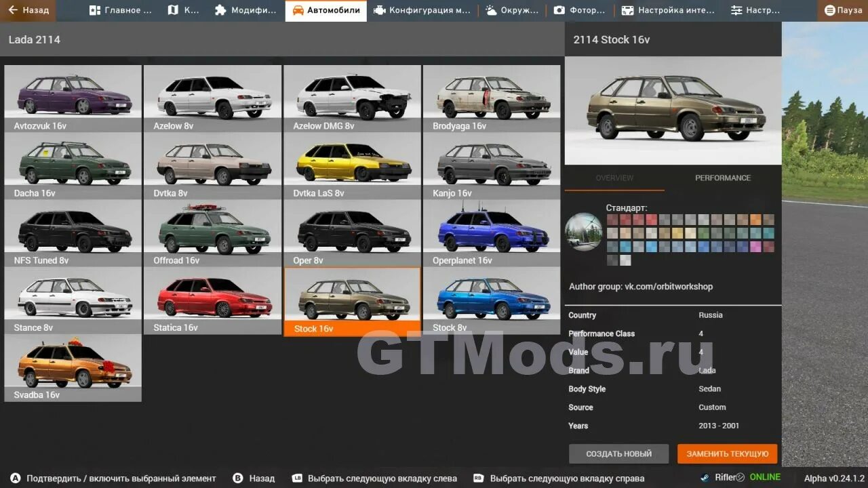Click the Пауза pause button
This screenshot has width=868, height=488.
pos(843,10)
